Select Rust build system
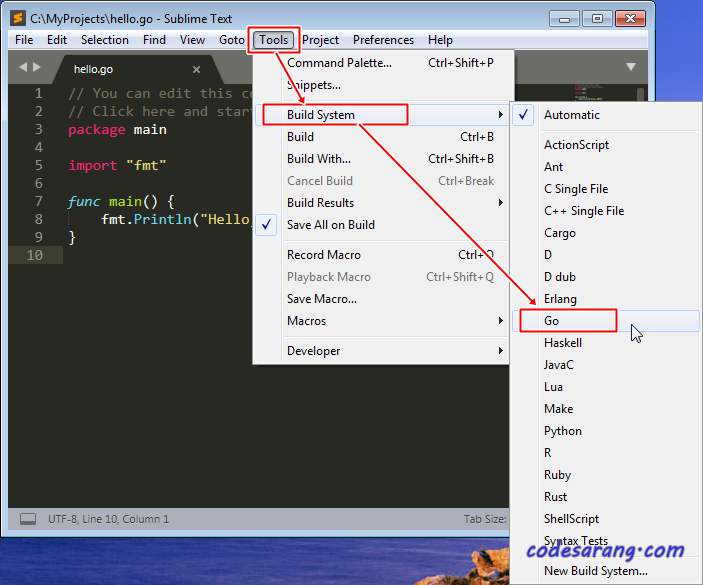This screenshot has width=703, height=585. [x=606, y=496]
